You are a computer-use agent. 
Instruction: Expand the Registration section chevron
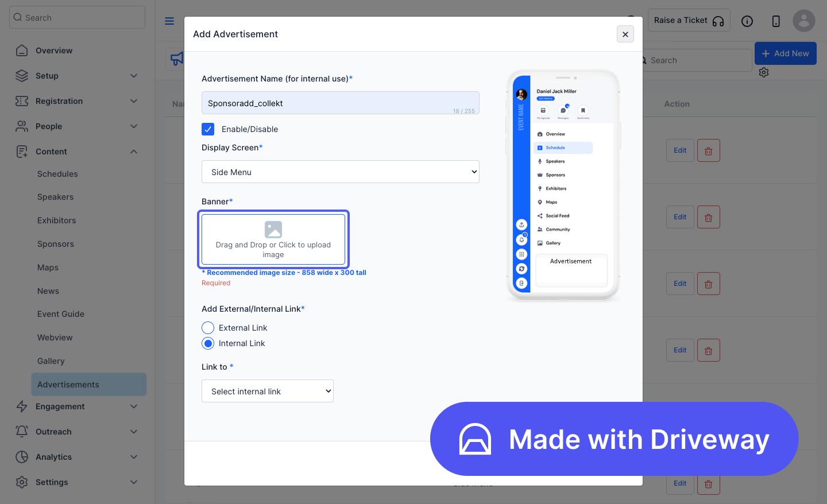(134, 101)
